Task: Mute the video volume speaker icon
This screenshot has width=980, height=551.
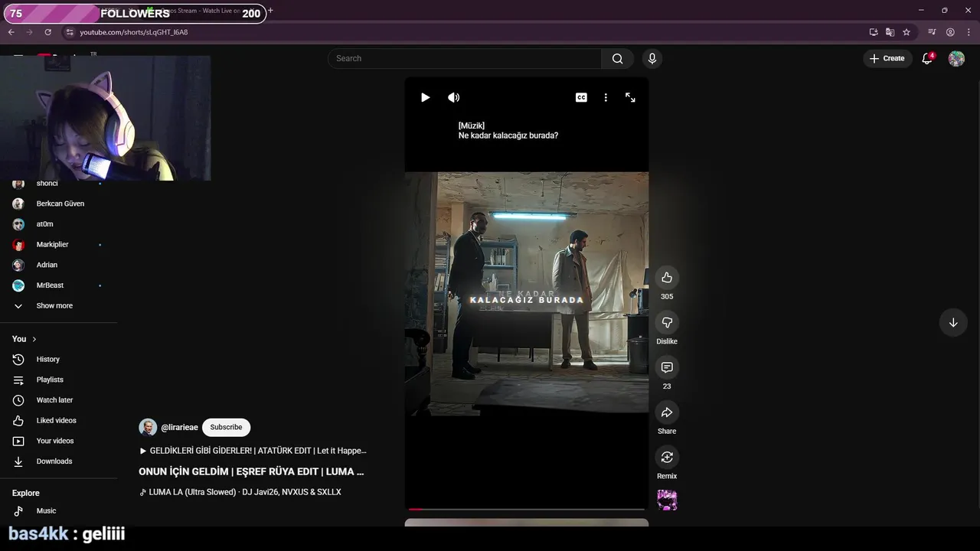Action: [x=453, y=97]
